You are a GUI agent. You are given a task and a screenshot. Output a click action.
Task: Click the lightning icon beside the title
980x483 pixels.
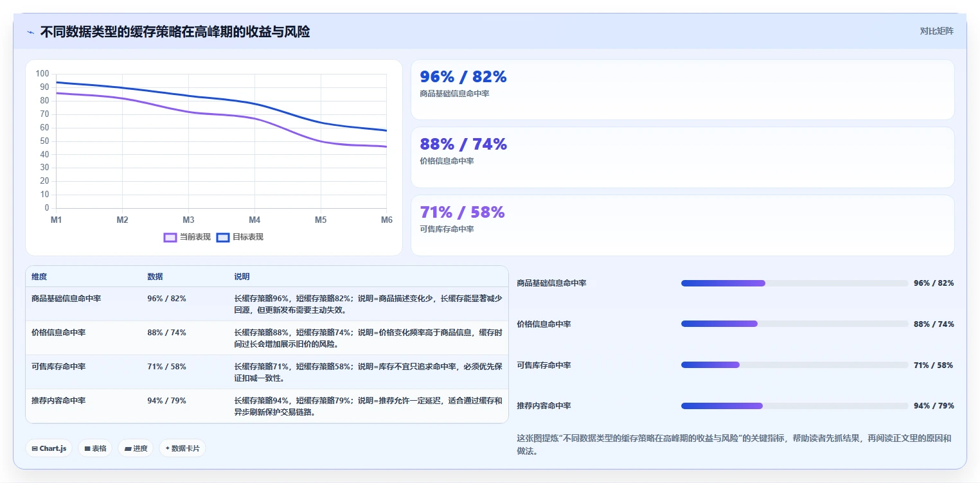click(30, 32)
